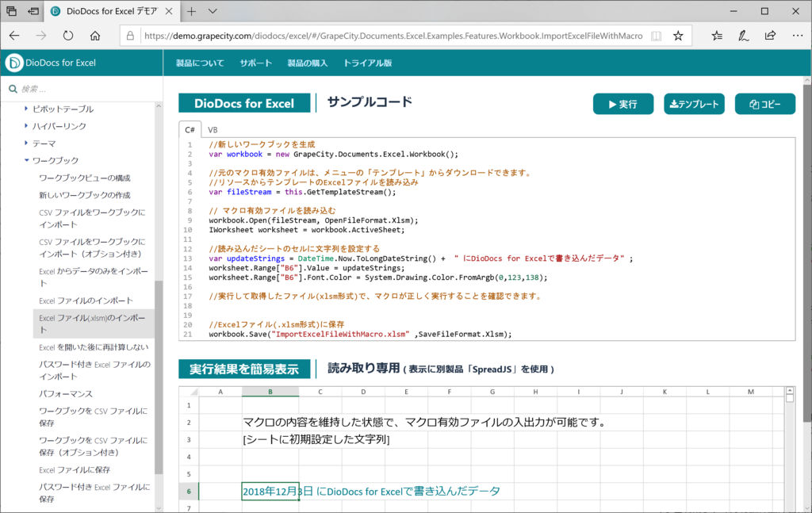Open CSV ファイルをワークブックにインポート sample
The image size is (812, 513).
(92, 219)
